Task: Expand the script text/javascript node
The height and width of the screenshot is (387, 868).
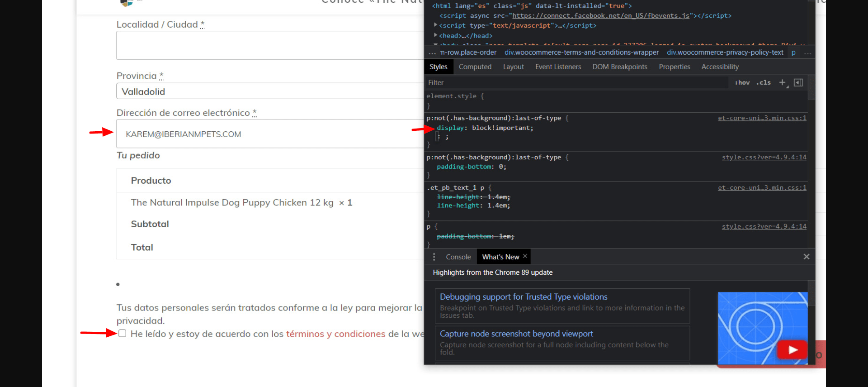Action: 435,25
